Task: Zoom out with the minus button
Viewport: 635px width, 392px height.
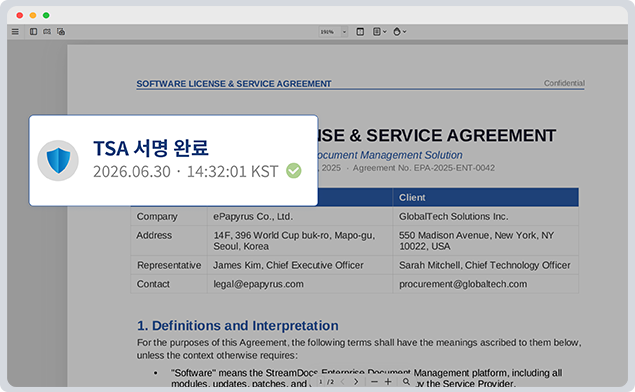Action: [x=374, y=381]
